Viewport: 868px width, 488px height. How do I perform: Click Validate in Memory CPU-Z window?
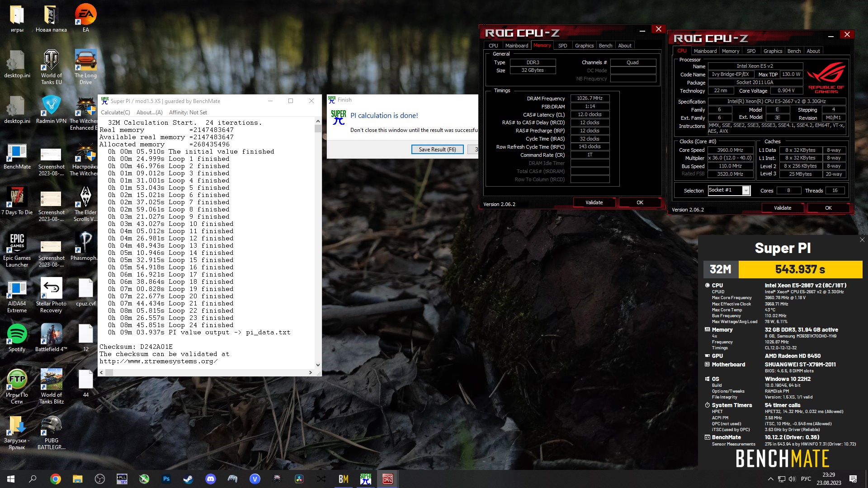(x=594, y=202)
